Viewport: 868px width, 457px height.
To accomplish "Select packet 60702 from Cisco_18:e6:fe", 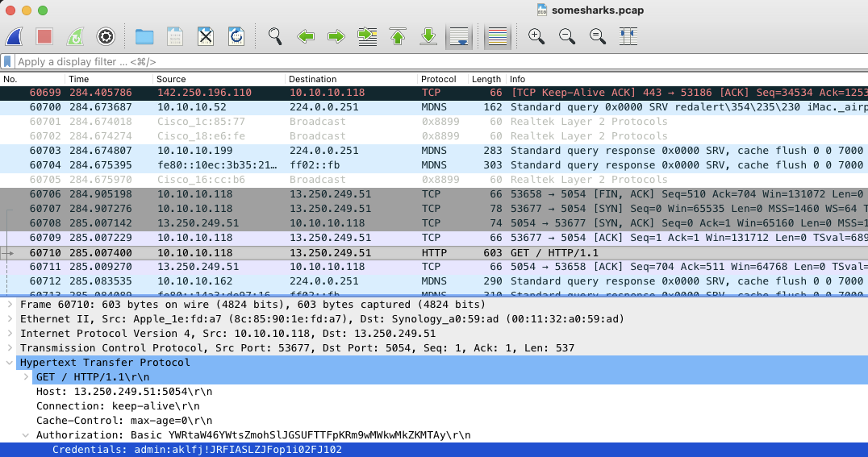I will tap(434, 136).
